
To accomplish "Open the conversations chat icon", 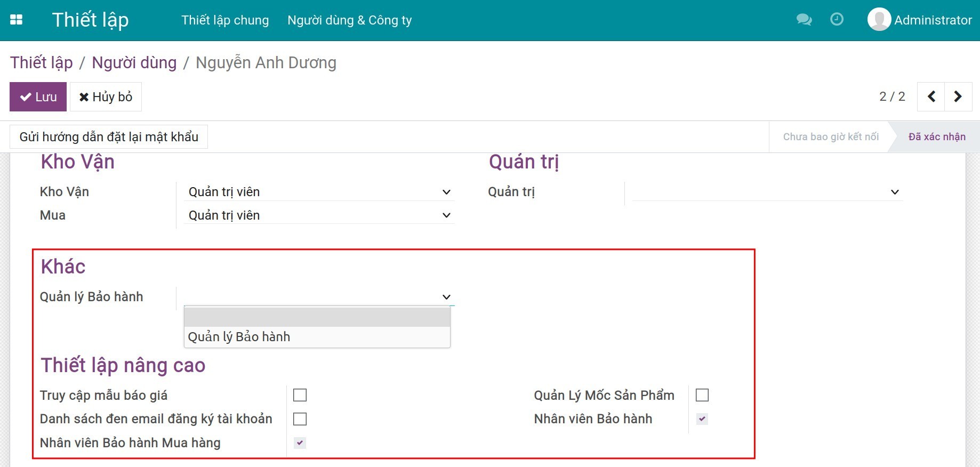I will coord(804,20).
